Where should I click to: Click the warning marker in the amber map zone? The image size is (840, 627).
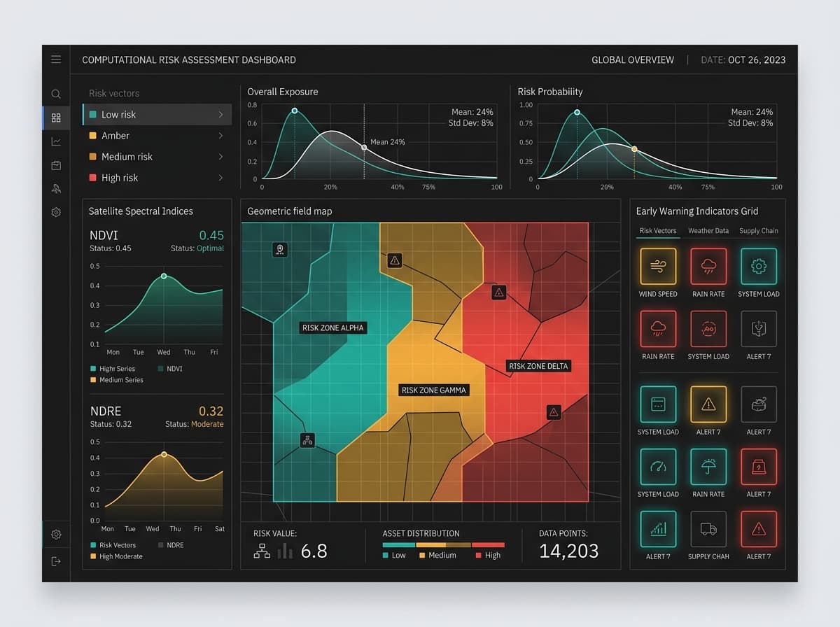[395, 260]
